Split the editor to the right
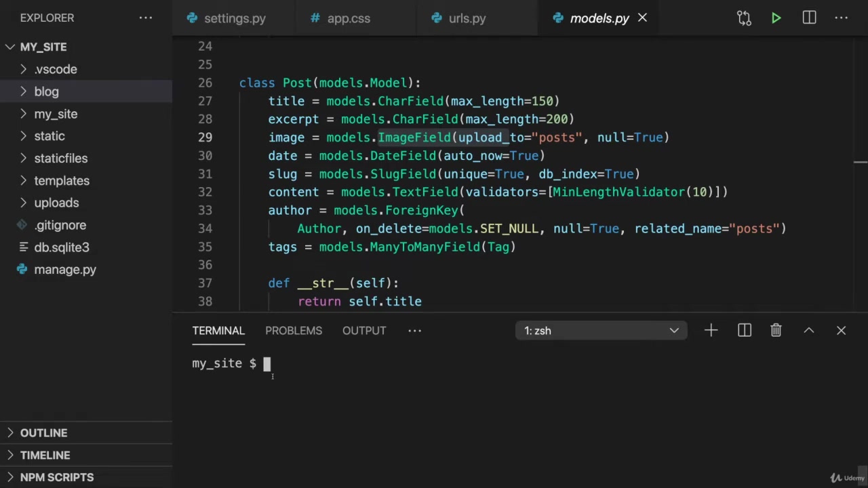868x488 pixels. (x=809, y=18)
